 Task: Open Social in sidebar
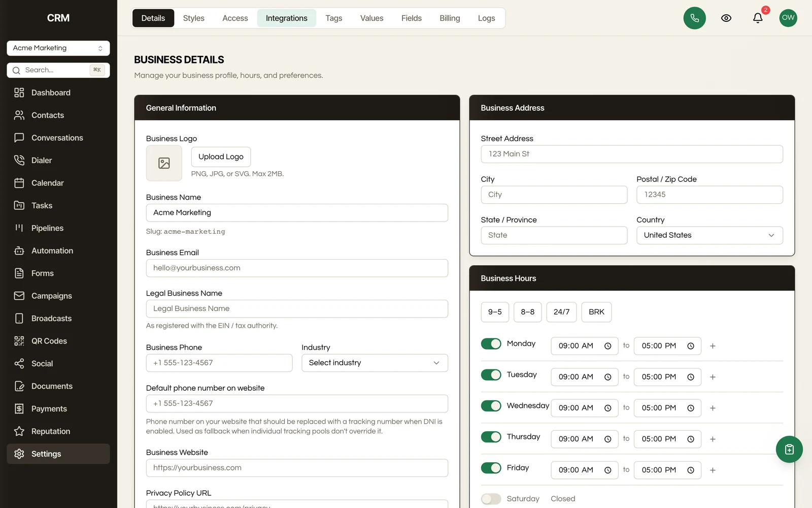tap(58, 364)
